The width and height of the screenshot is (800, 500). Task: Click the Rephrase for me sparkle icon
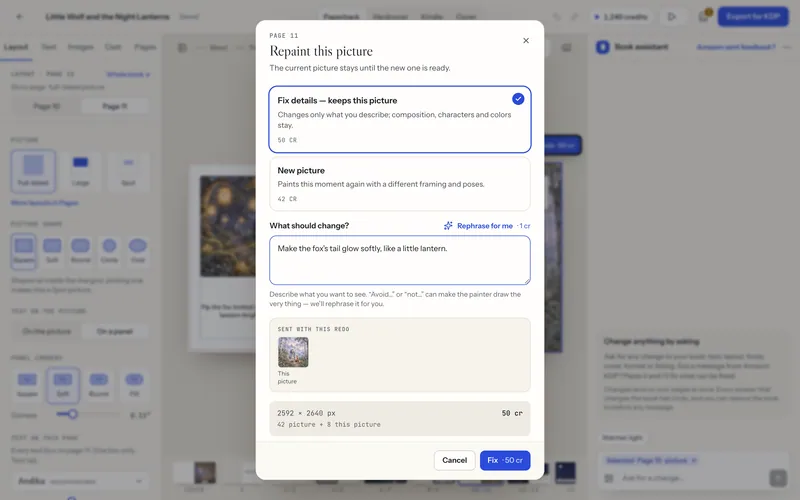pos(448,226)
